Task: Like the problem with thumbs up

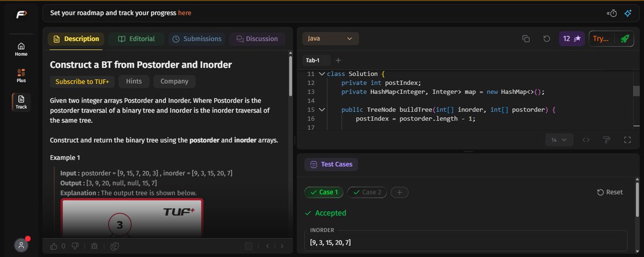Action: click(x=53, y=246)
